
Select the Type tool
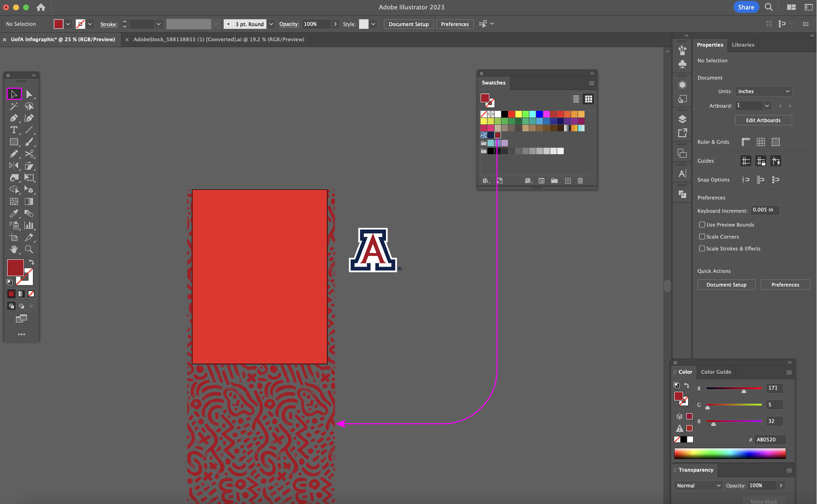14,130
